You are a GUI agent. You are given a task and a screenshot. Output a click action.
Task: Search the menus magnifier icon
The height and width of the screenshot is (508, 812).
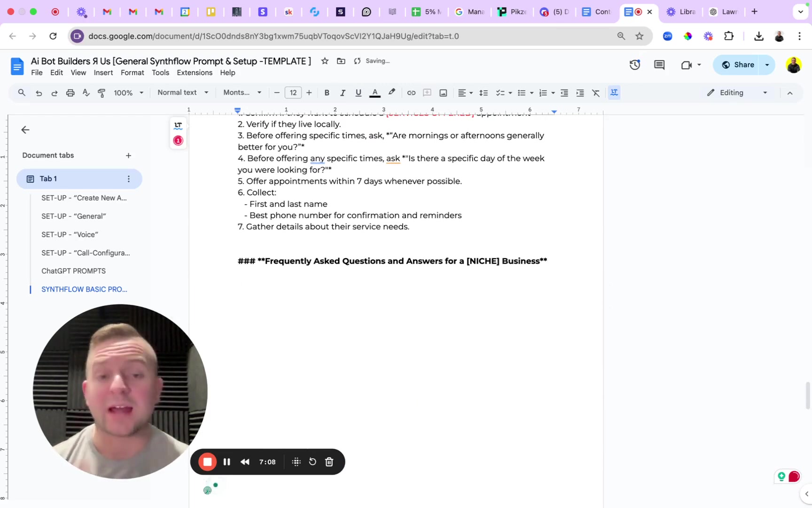[x=22, y=93]
